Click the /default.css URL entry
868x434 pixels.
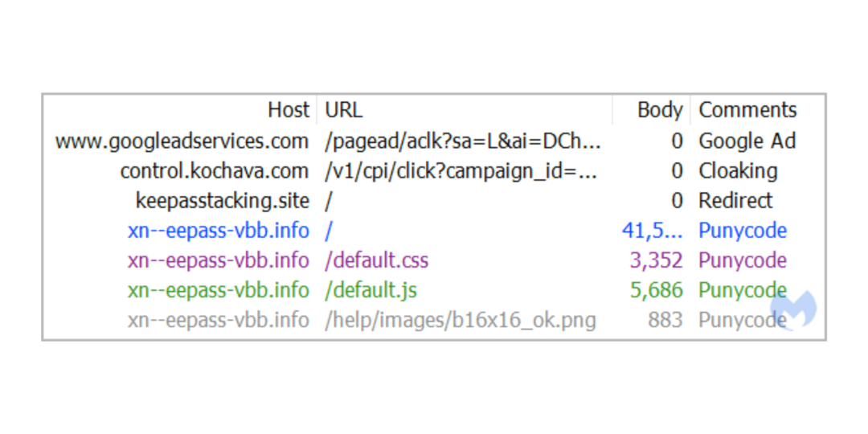tap(376, 260)
